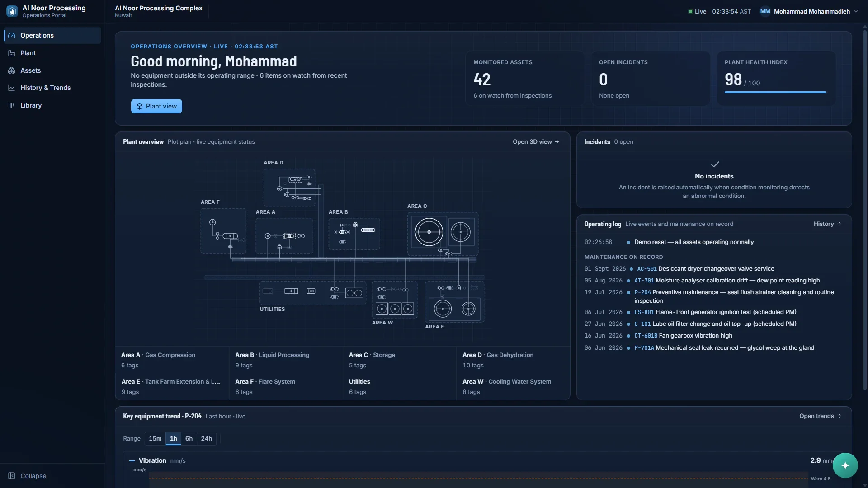
Task: Open the Utilities area card
Action: [400, 387]
